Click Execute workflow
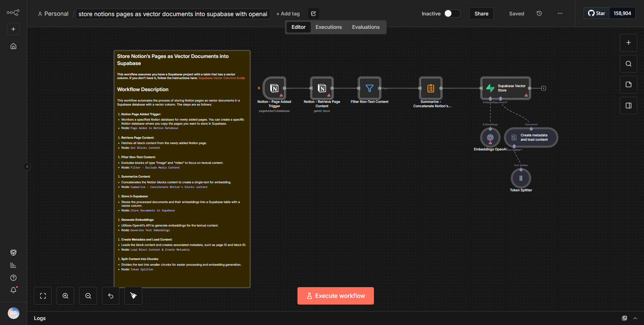Image resolution: width=644 pixels, height=325 pixels. 335,296
